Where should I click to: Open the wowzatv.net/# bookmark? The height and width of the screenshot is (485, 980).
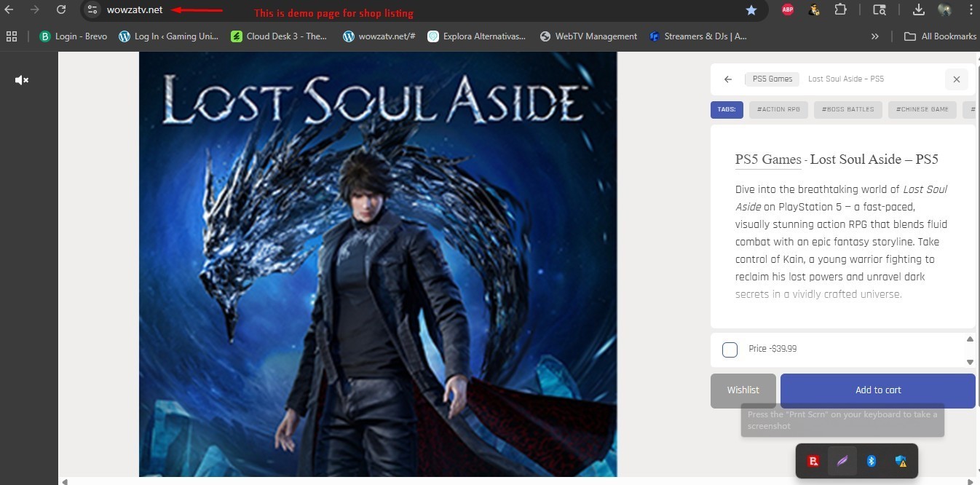tap(379, 36)
